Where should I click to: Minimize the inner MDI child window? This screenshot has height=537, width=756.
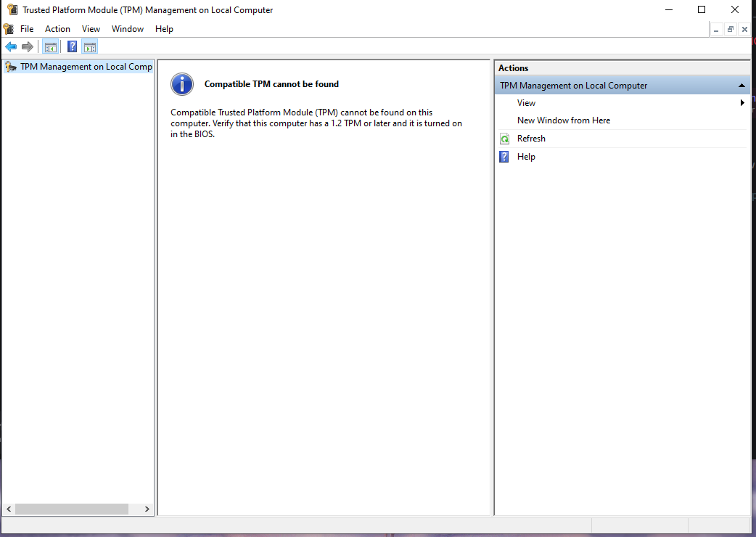pos(716,30)
